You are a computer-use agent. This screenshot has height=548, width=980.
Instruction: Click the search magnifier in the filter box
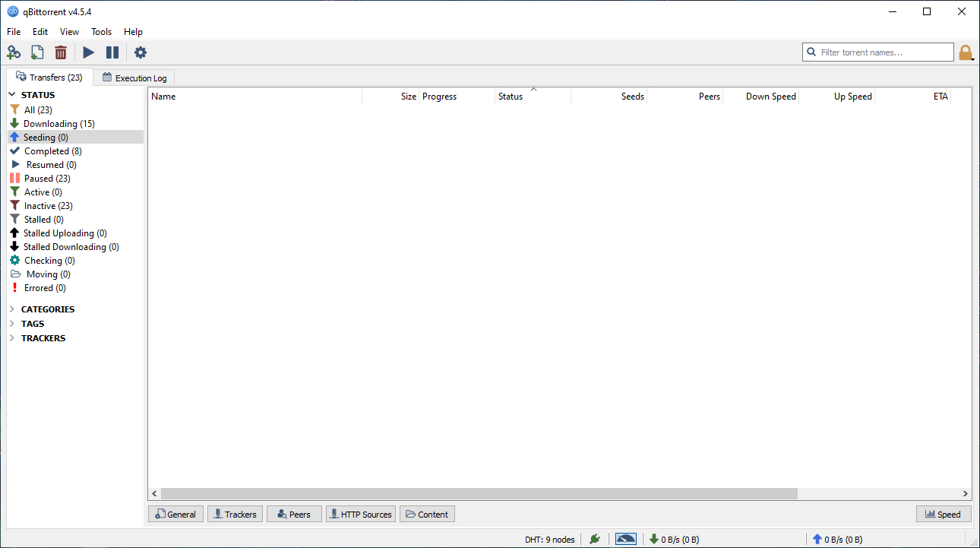click(812, 52)
